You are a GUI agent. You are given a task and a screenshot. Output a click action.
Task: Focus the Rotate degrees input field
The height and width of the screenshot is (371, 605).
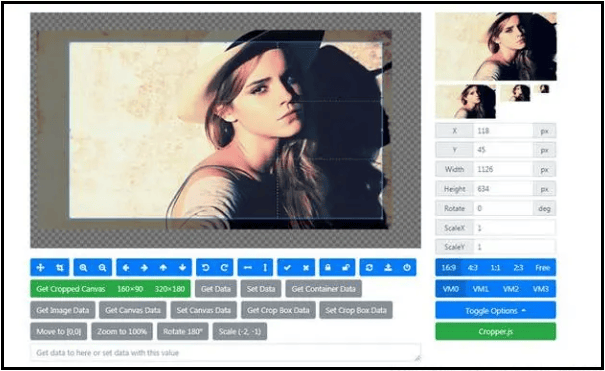503,208
